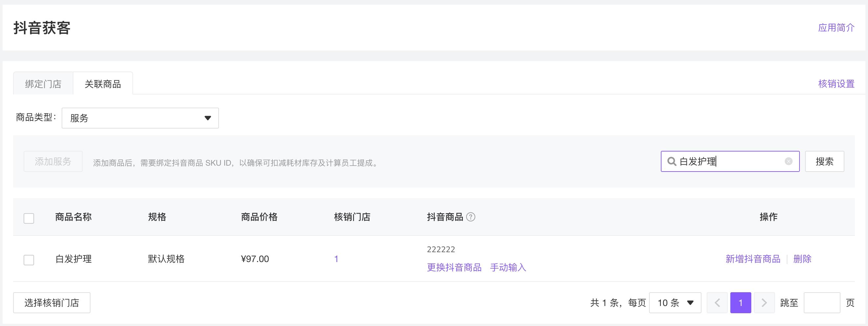Click the search magnifier icon in the search box
The image size is (868, 326).
click(672, 161)
